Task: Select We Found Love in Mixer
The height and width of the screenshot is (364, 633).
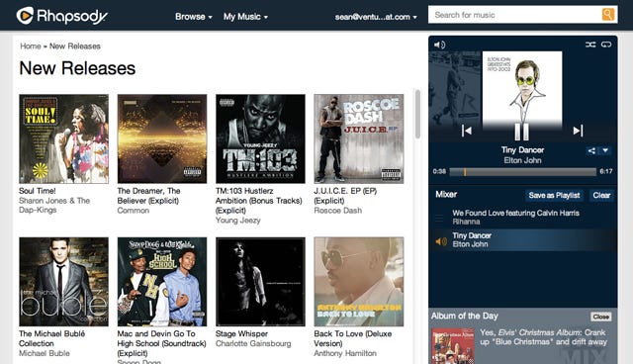Action: click(x=523, y=217)
